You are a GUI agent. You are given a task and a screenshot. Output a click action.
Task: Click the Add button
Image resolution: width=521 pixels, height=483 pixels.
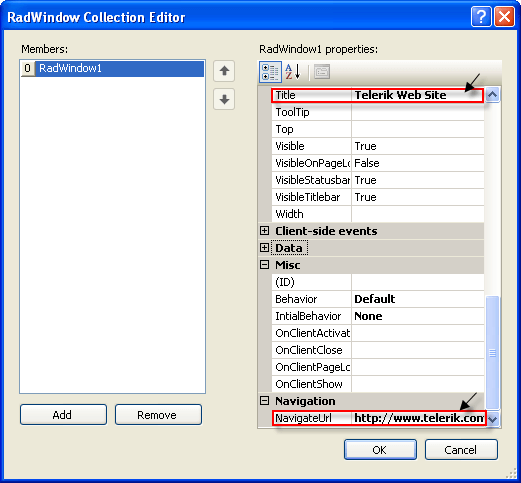[63, 415]
